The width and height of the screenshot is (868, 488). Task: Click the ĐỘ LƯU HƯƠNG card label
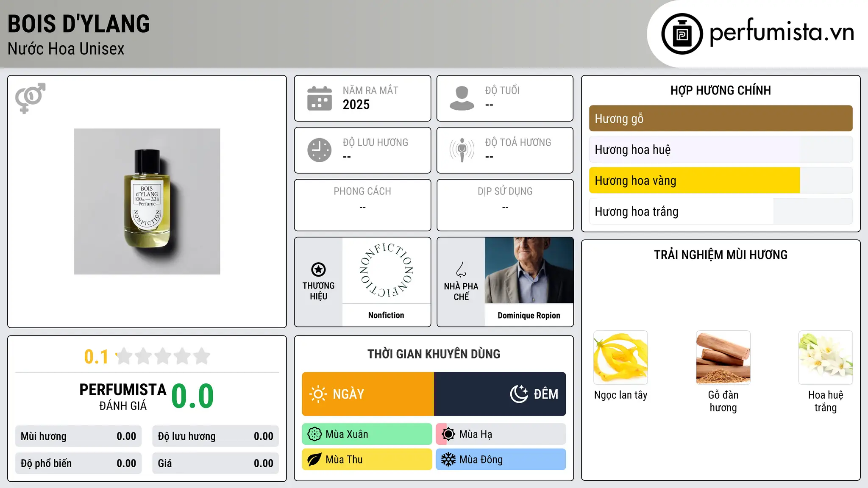click(x=375, y=142)
